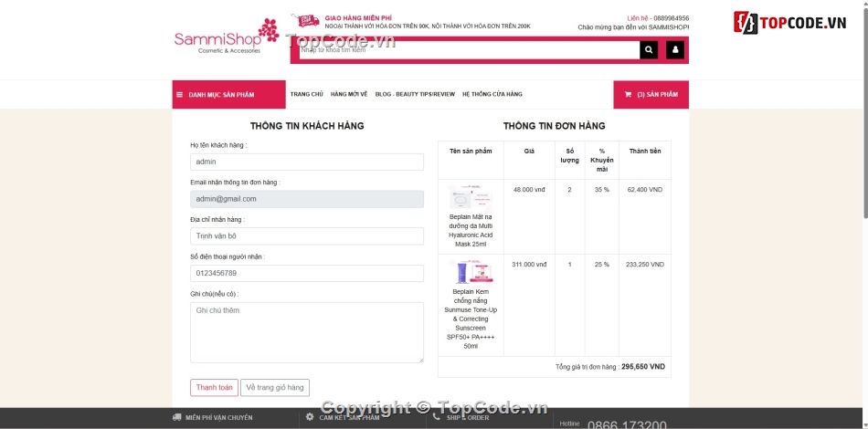
Task: Click the Thông tin khách hàng heading
Action: (307, 126)
